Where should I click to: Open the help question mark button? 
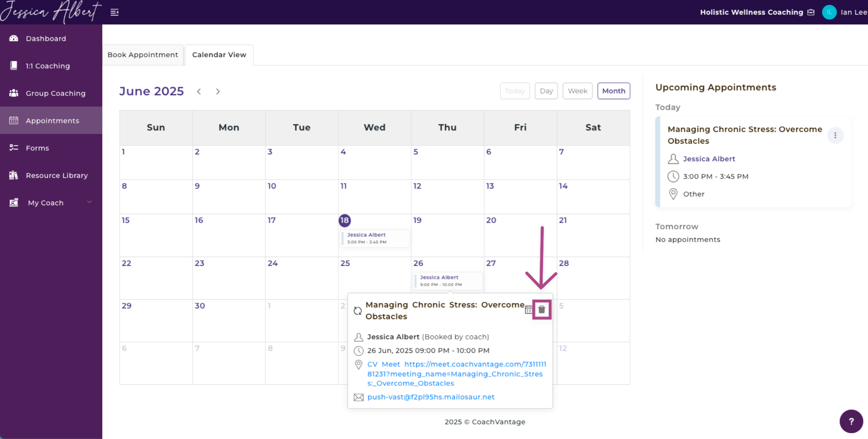point(851,421)
